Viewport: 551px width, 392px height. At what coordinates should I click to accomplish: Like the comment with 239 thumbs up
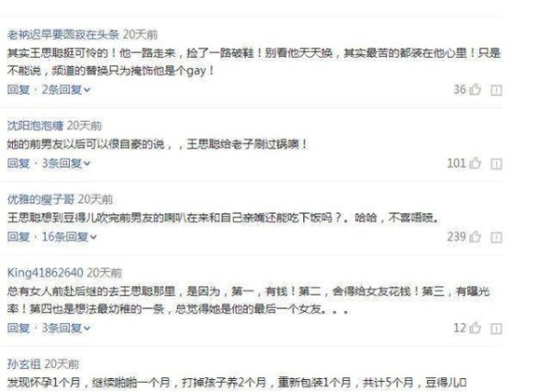475,237
